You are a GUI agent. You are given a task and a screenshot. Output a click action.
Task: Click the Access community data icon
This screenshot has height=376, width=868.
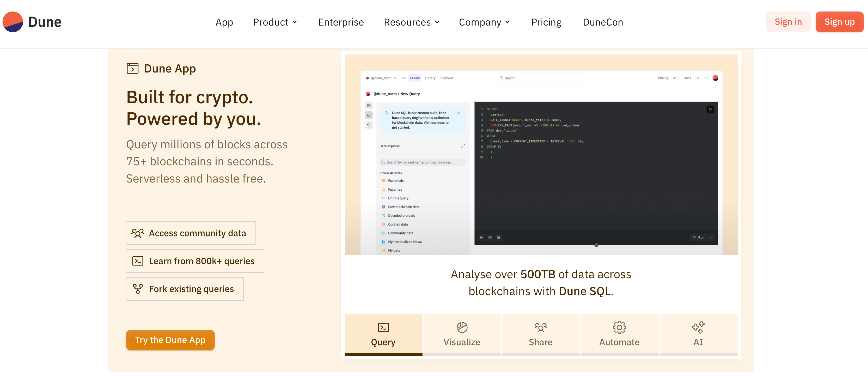tap(137, 233)
